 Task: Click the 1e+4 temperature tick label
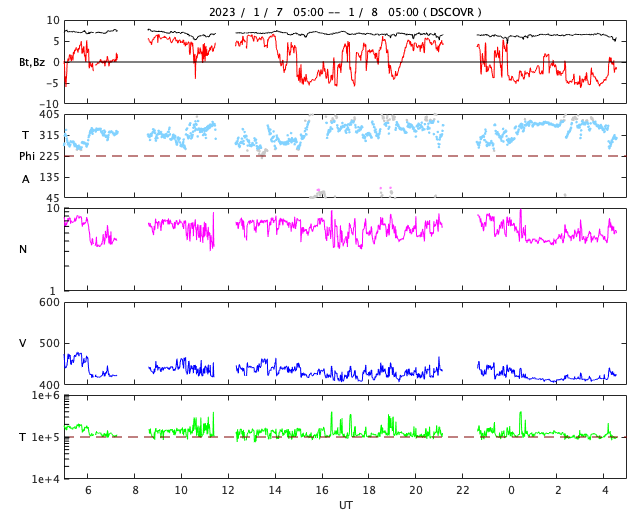point(46,479)
